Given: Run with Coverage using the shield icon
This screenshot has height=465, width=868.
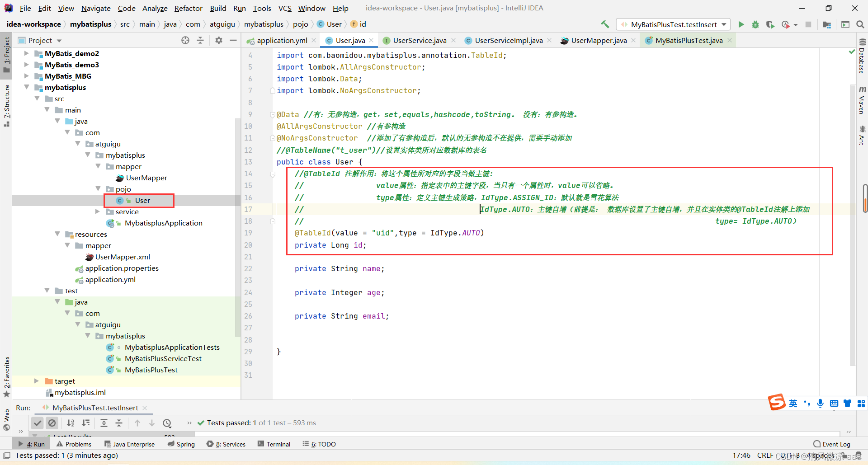Looking at the screenshot, I should (x=770, y=24).
